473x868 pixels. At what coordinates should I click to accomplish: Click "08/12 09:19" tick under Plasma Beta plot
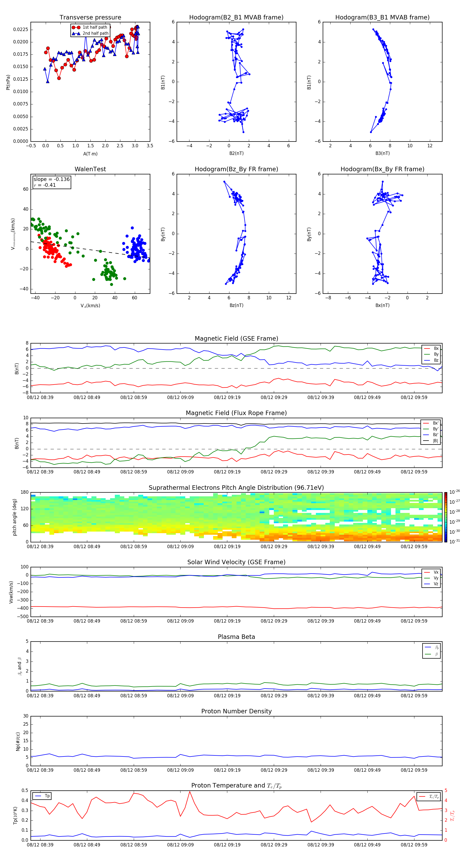coord(227,695)
